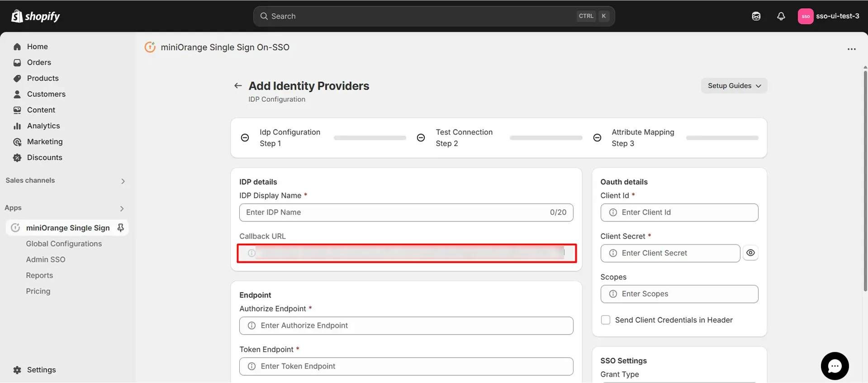Focus the Enter Authorize Endpoint field
The image size is (868, 383).
[x=406, y=326]
